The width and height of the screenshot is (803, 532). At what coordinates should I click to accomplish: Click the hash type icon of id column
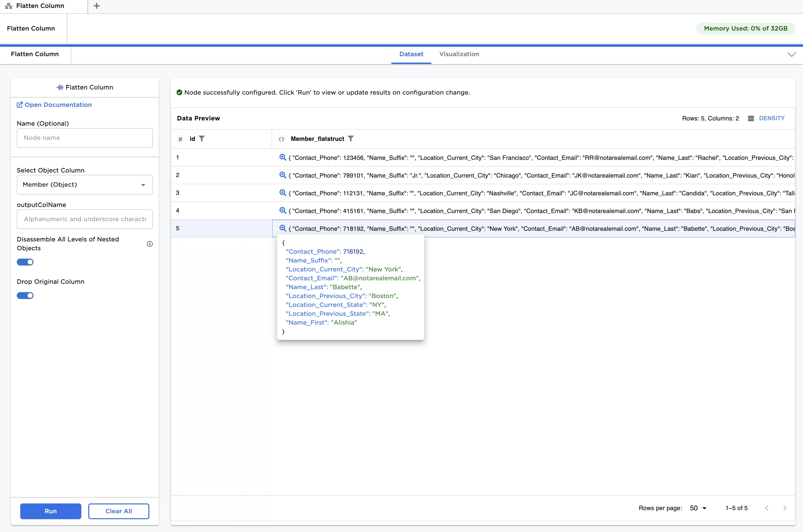[x=180, y=139]
